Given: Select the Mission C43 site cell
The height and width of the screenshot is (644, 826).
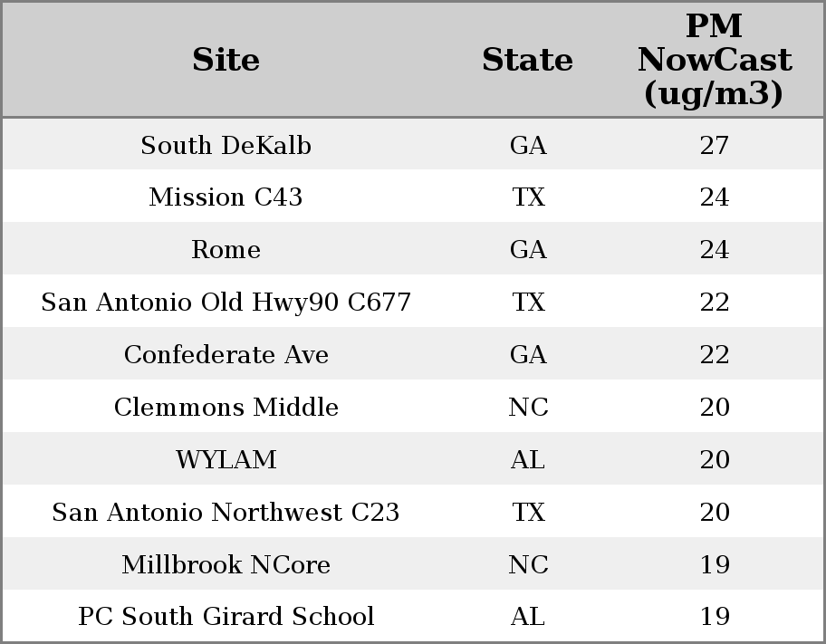Looking at the screenshot, I should [x=226, y=197].
